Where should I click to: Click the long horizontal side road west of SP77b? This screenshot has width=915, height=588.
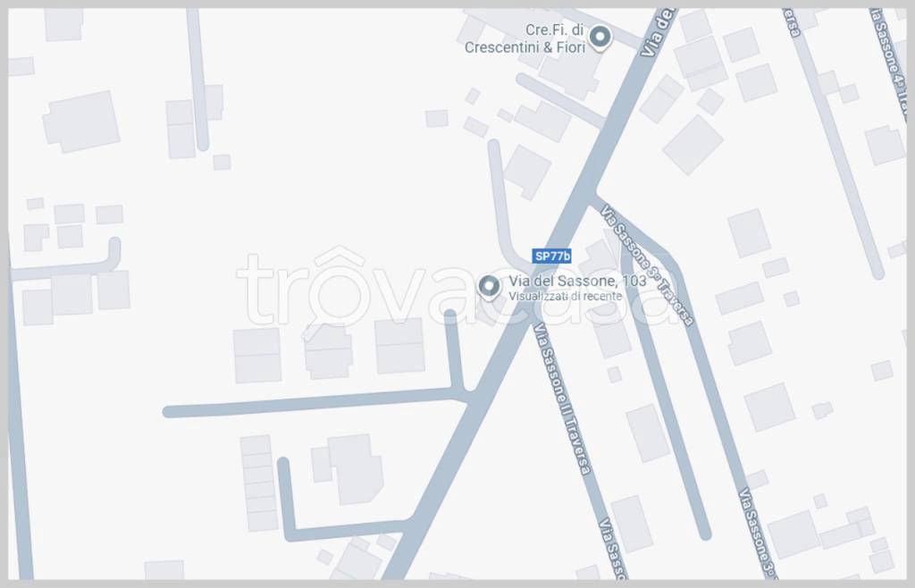[318, 403]
